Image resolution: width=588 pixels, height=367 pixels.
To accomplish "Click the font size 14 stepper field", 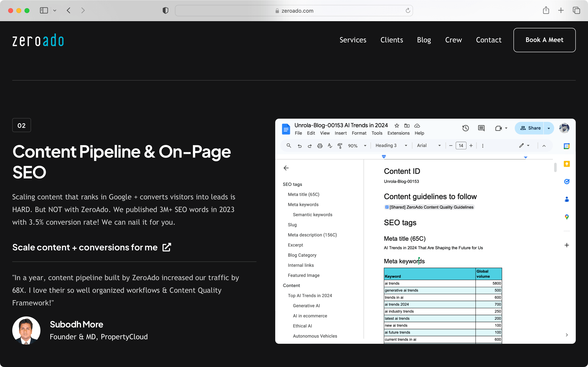I will pos(461,145).
